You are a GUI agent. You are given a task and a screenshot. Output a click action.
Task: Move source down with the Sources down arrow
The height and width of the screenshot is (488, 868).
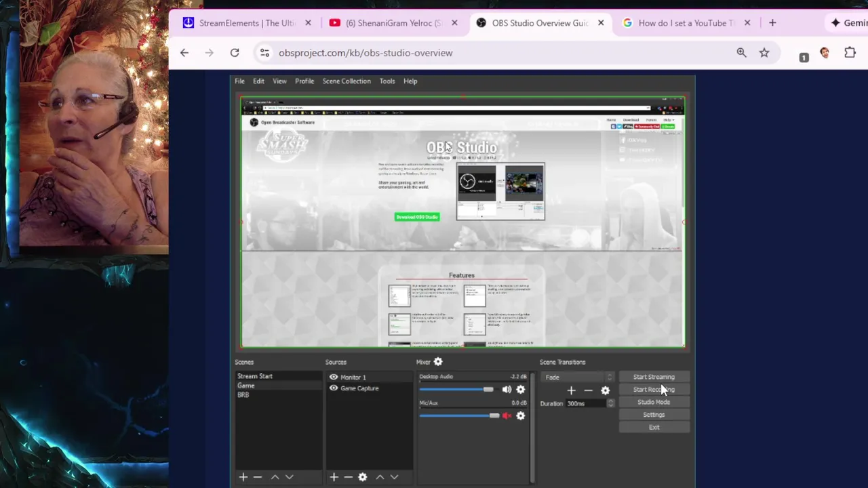[394, 477]
